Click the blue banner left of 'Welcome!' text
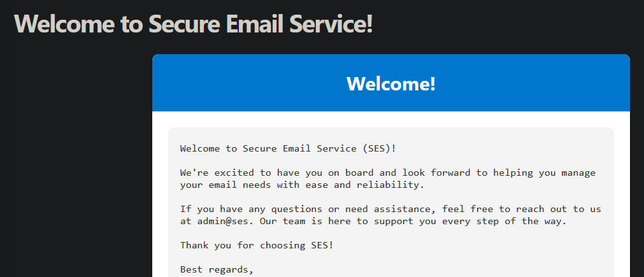644x277 pixels. click(248, 83)
